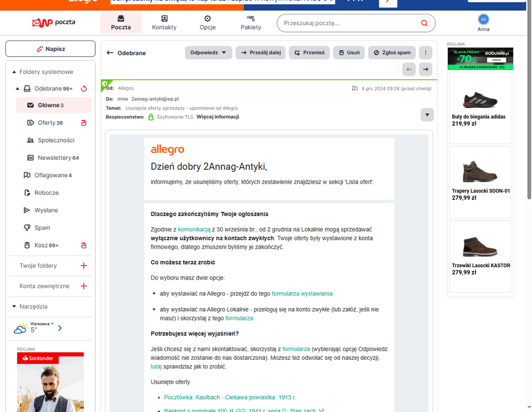Viewport: 532px width, 412px height.
Task: Add external account via plus icon
Action: coord(84,286)
